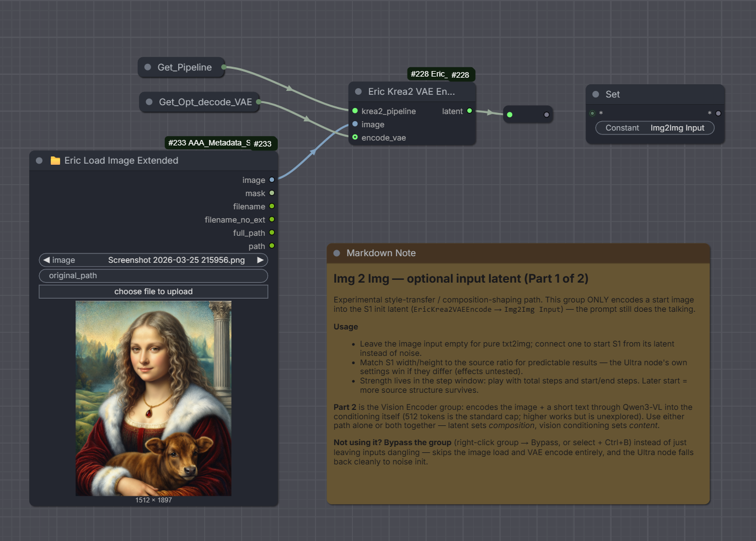Click the bold 'Part 2' text in the note
756x541 pixels.
(345, 407)
